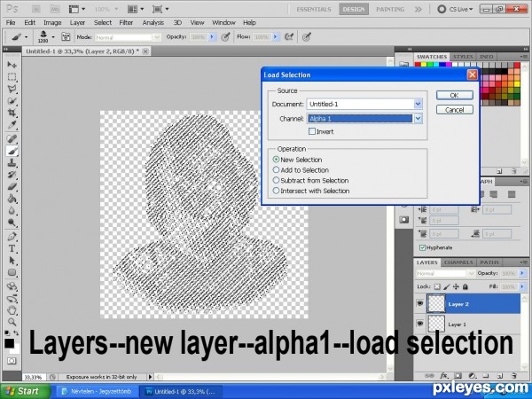Open the Layers panel Opacity arrow
Viewport: 532px width, 399px height.
coord(522,273)
